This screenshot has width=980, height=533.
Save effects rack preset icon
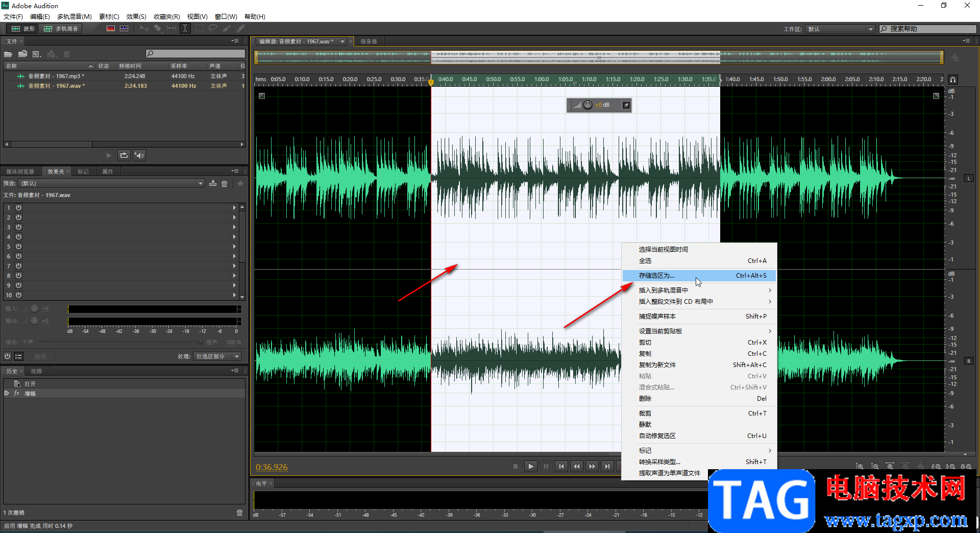pyautogui.click(x=213, y=183)
